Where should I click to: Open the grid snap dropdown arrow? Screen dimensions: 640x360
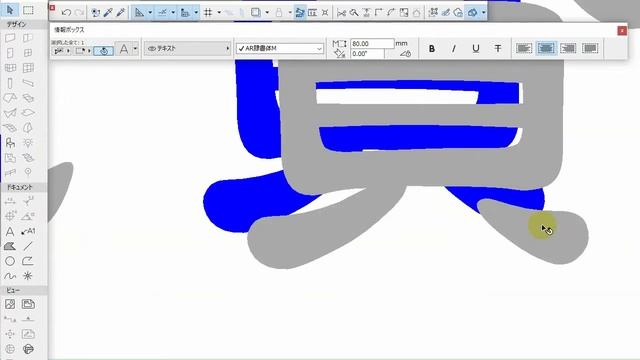219,13
